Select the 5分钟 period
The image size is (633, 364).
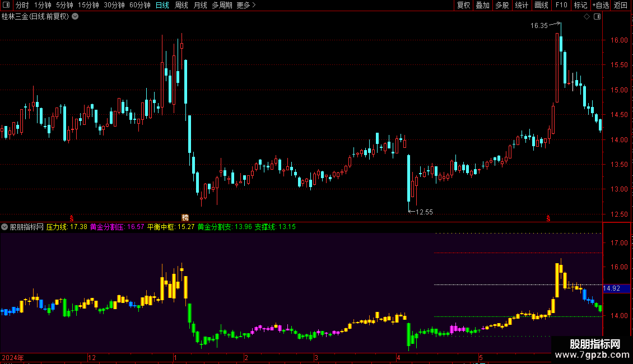click(64, 5)
